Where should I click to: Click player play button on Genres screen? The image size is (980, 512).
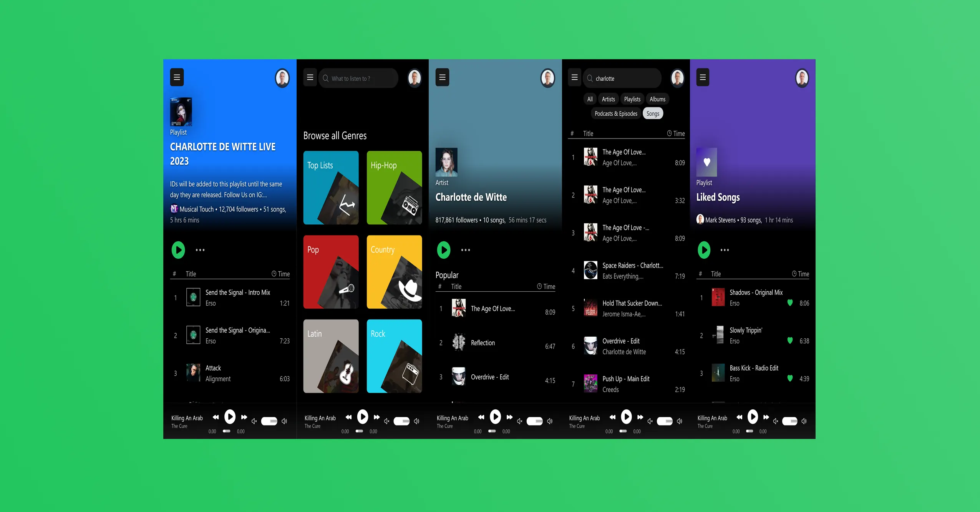(362, 416)
